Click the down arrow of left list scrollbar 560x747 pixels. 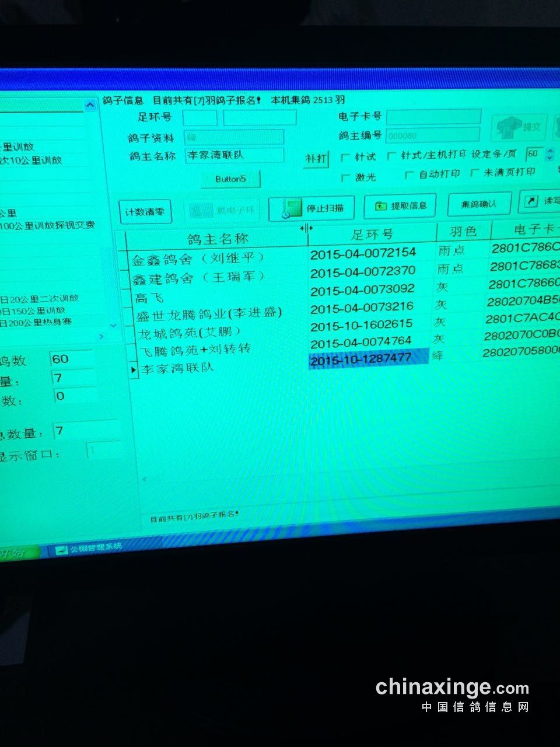(113, 325)
